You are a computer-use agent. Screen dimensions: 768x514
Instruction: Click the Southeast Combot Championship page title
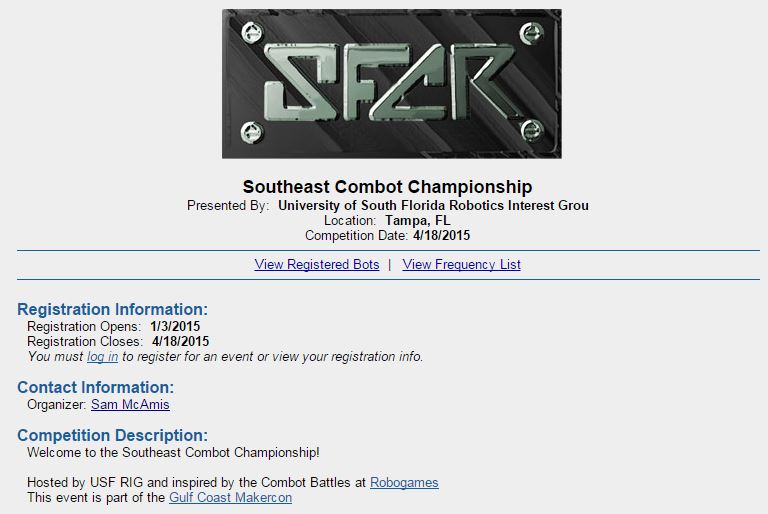click(387, 187)
